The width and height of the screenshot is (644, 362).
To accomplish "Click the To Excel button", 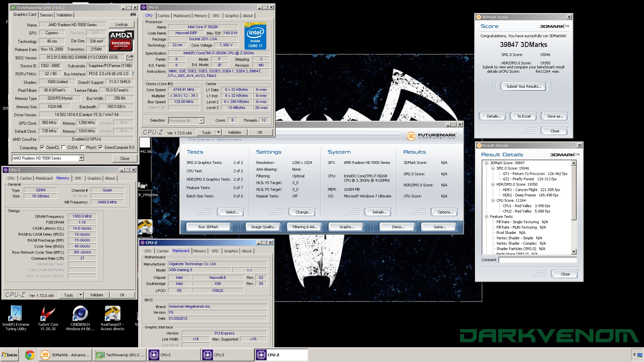I will tap(524, 116).
